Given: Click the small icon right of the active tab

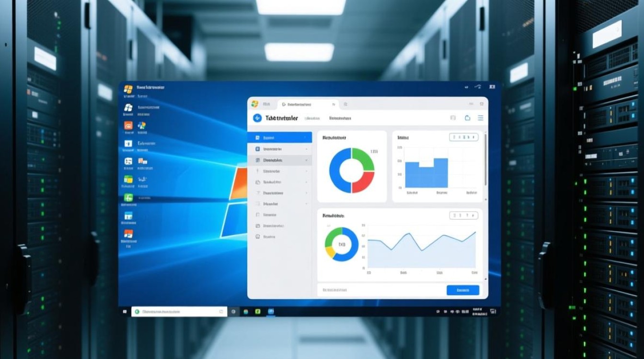Looking at the screenshot, I should click(345, 104).
